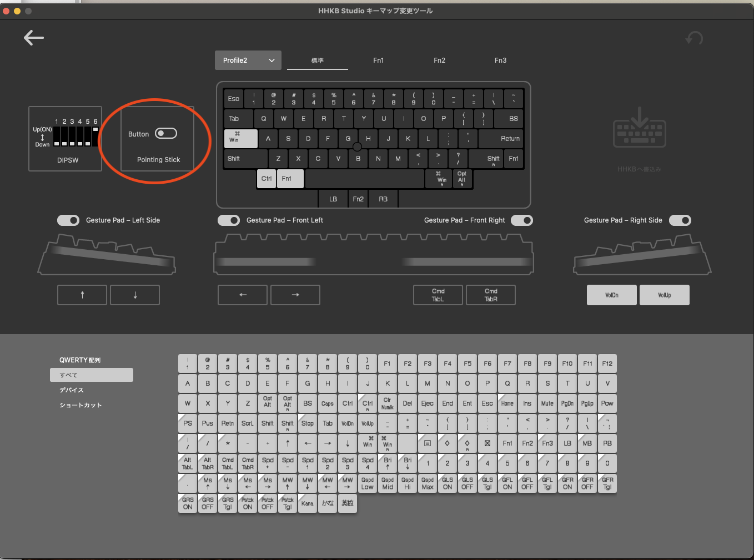Select the PgDn key in the palette
The height and width of the screenshot is (560, 754).
point(567,403)
